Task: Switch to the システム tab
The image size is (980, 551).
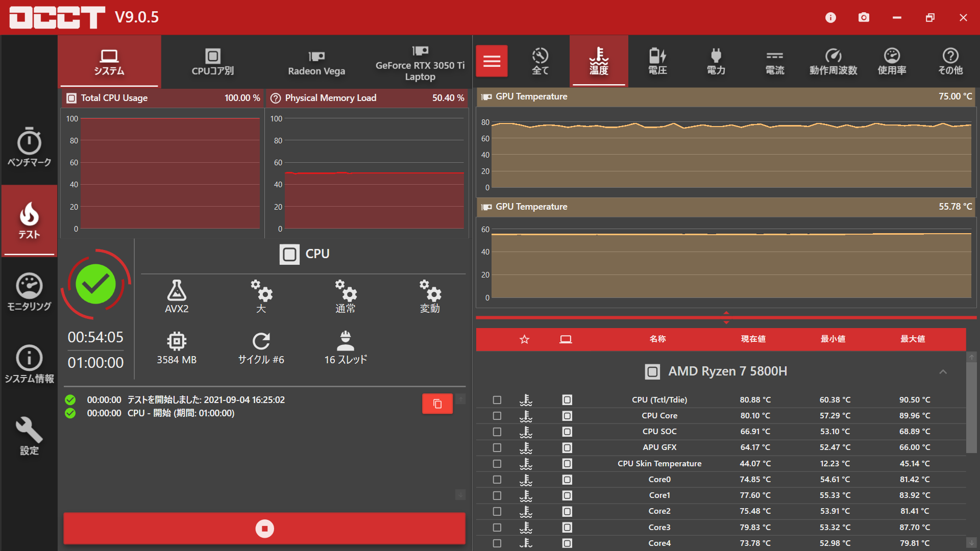Action: click(109, 62)
